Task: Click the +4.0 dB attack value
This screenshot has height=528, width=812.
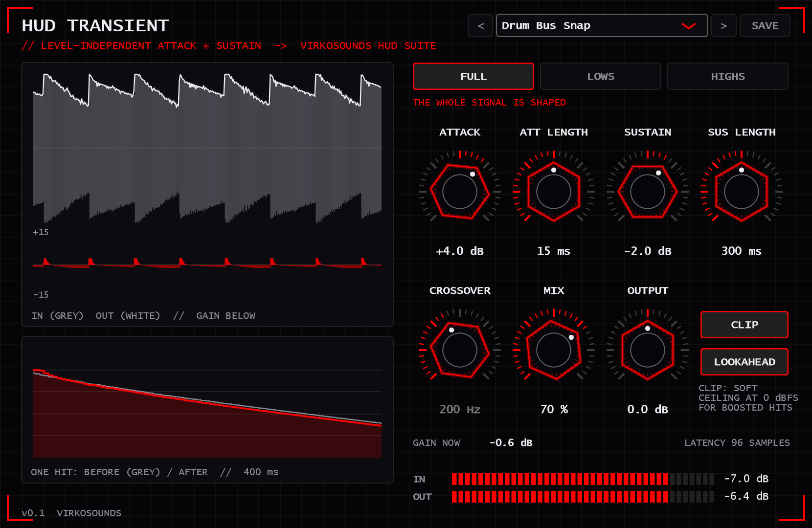Action: [x=460, y=251]
